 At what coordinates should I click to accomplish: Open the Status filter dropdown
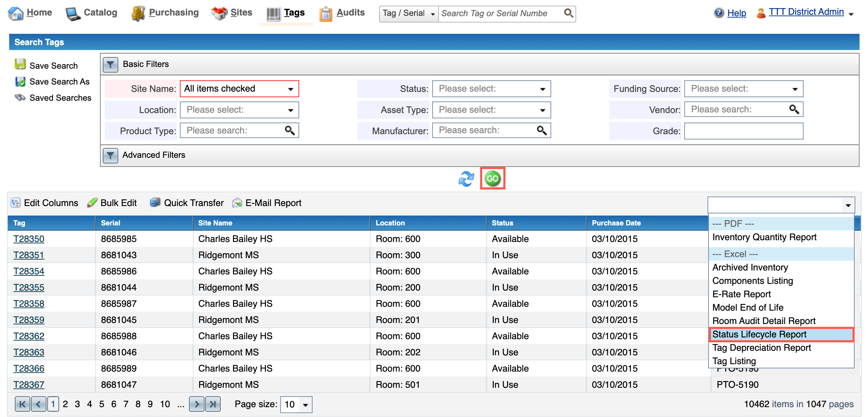point(491,89)
